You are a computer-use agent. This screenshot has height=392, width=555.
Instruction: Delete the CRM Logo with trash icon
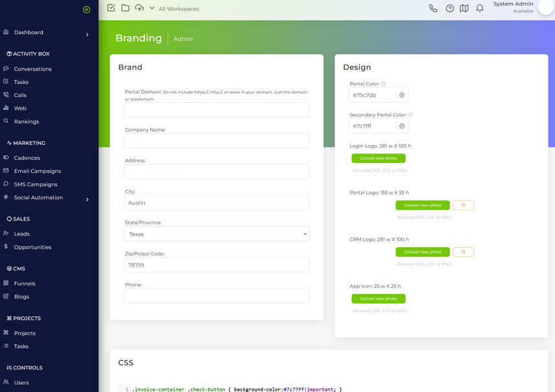coord(463,252)
